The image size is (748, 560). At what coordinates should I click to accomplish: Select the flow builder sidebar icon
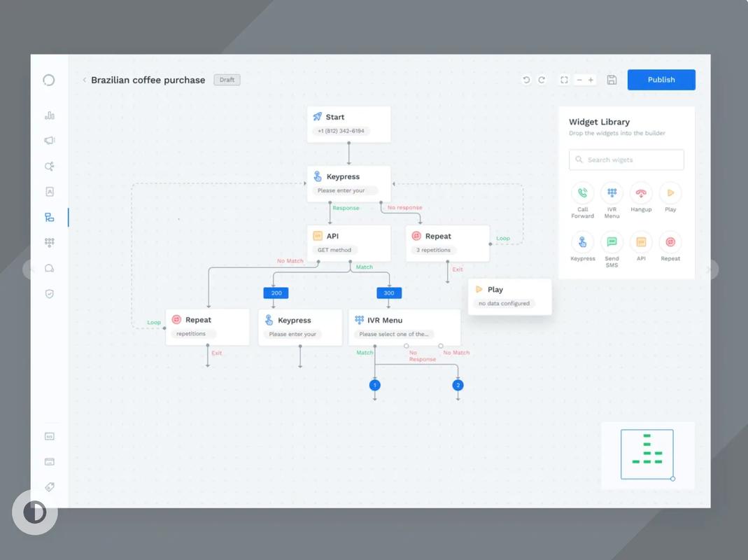tap(49, 217)
